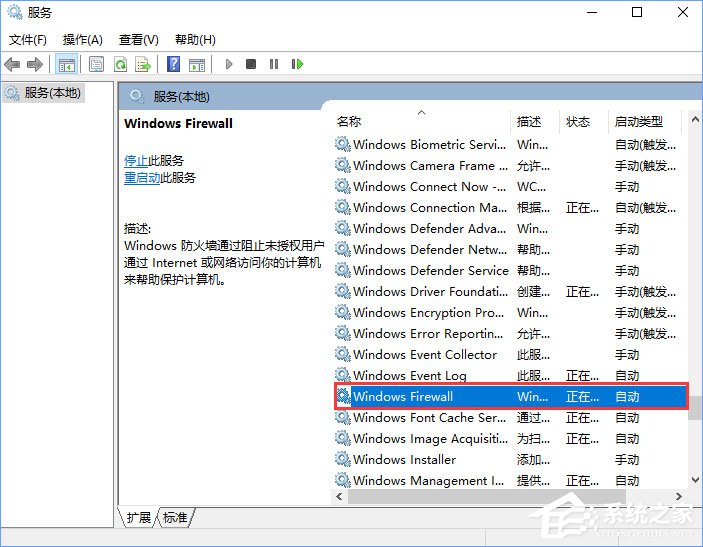Viewport: 703px width, 547px height.
Task: Click gear icon of Windows Driver Foundation row
Action: click(x=343, y=291)
